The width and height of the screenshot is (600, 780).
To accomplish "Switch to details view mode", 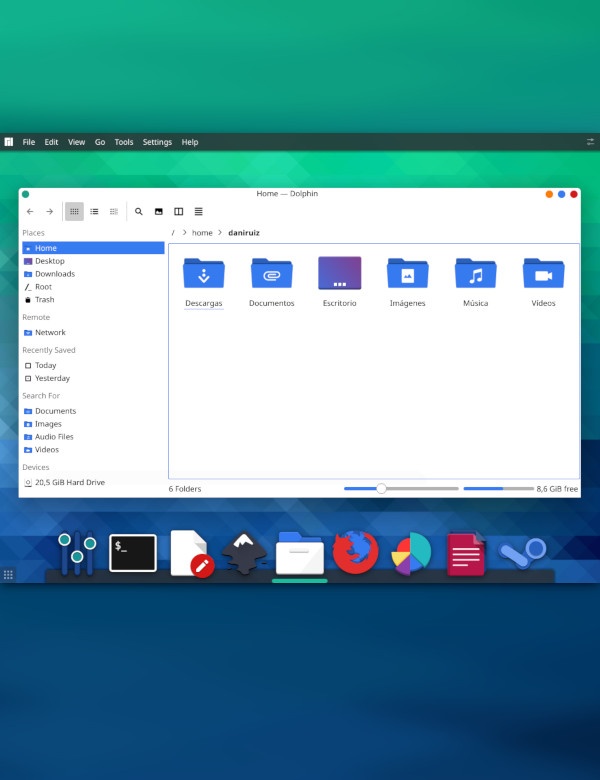I will (x=114, y=211).
